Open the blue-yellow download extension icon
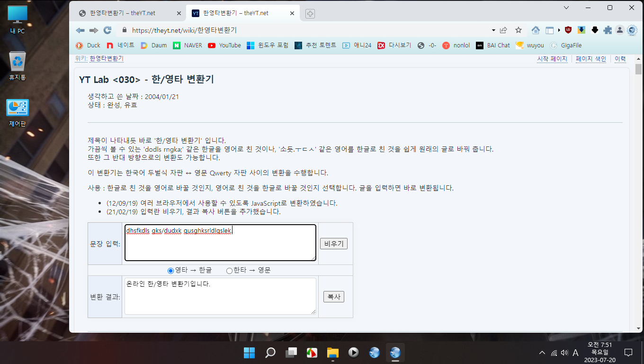 [581, 30]
